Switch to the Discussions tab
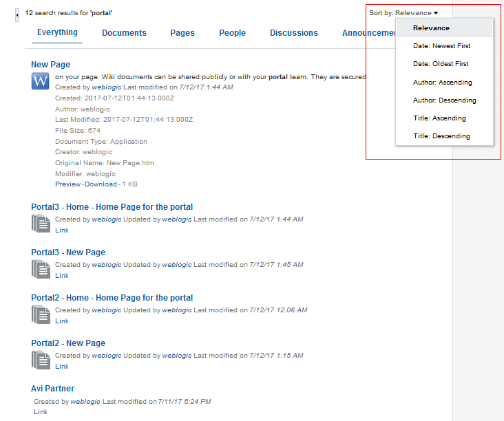Image resolution: width=504 pixels, height=421 pixels. pos(294,33)
